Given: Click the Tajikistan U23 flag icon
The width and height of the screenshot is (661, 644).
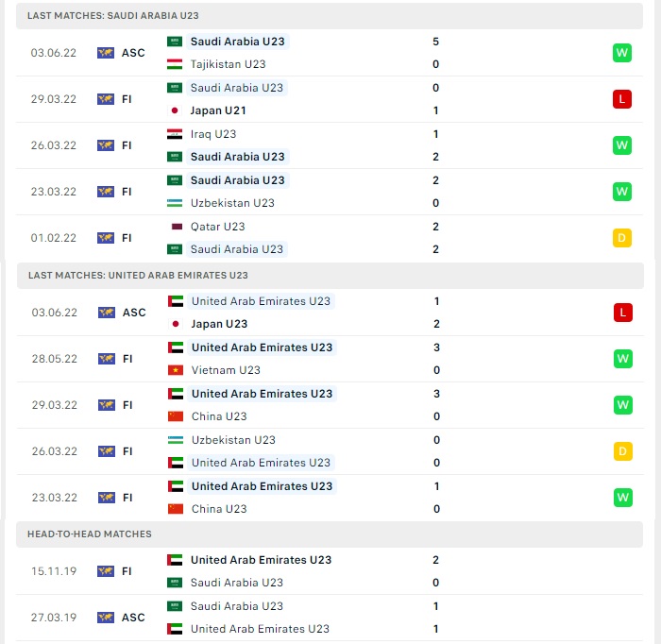Looking at the screenshot, I should pyautogui.click(x=175, y=64).
